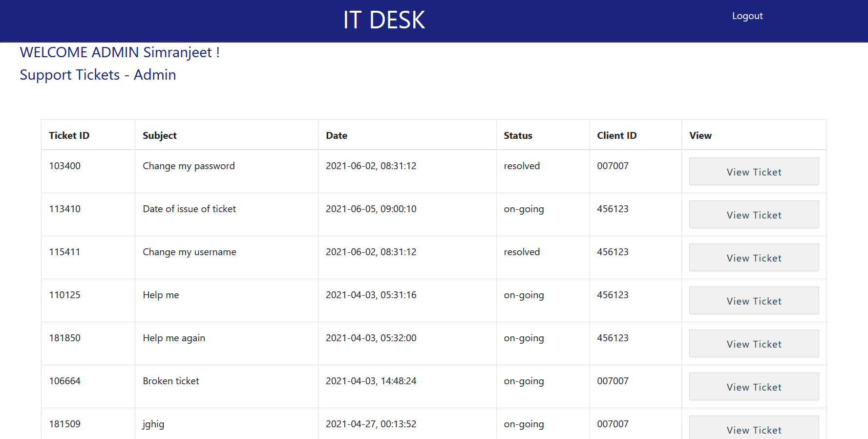This screenshot has height=439, width=868.
Task: Open View Ticket for ticket 110125
Action: [x=754, y=301]
